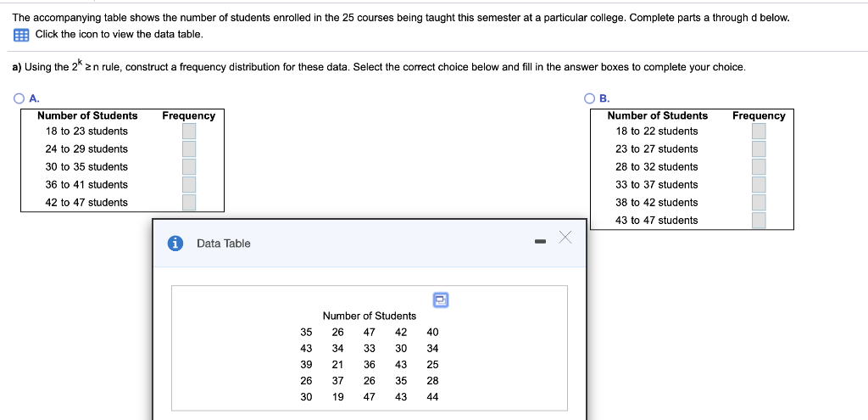Click data value 21 in the table
Screen dimensions: 868x420
(x=337, y=365)
